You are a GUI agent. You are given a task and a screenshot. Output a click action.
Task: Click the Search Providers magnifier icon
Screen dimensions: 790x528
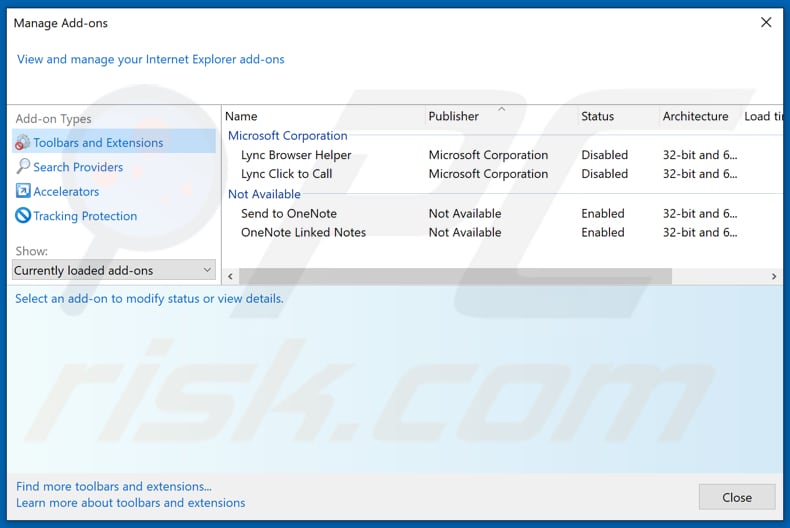(x=23, y=166)
